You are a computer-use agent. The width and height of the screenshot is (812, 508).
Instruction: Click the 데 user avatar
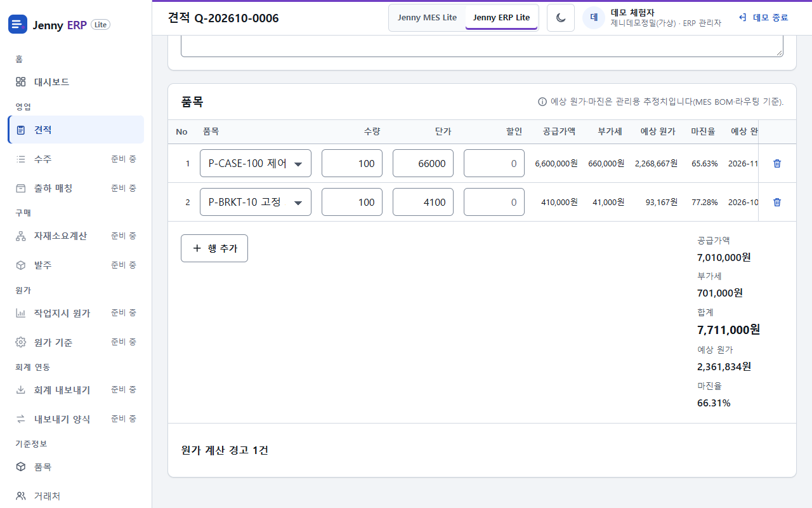pyautogui.click(x=594, y=18)
